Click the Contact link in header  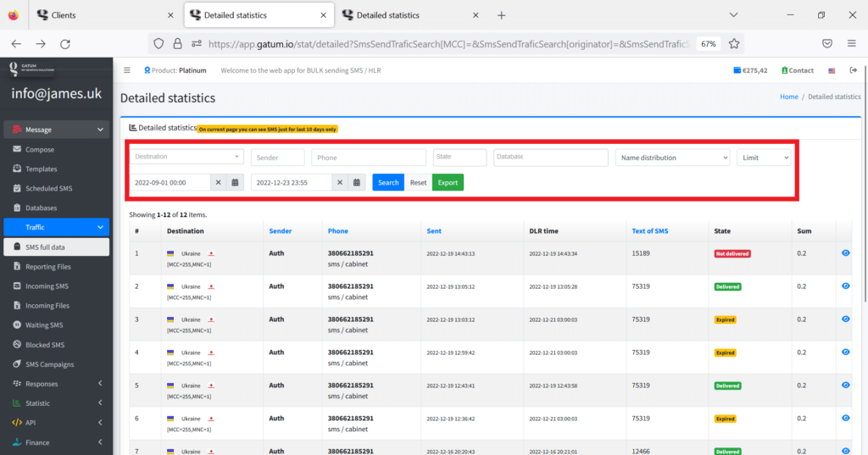[x=797, y=70]
